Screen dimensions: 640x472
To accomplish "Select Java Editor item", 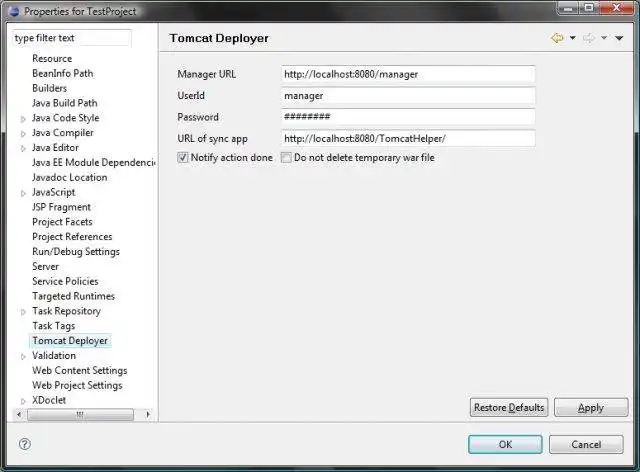I will coord(55,147).
